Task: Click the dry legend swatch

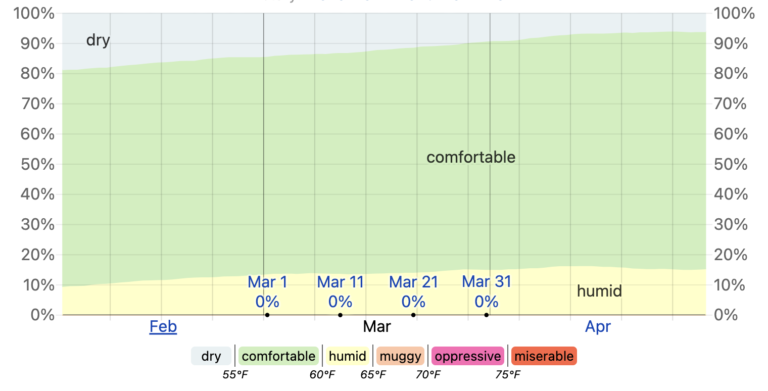Action: (211, 356)
